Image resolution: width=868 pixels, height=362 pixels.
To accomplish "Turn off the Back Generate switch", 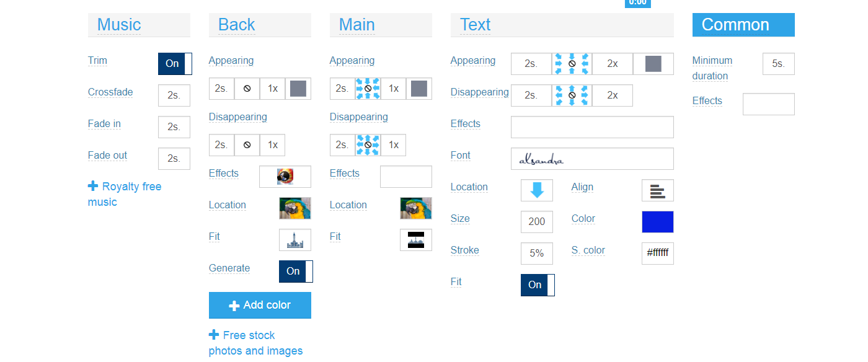I will 296,271.
